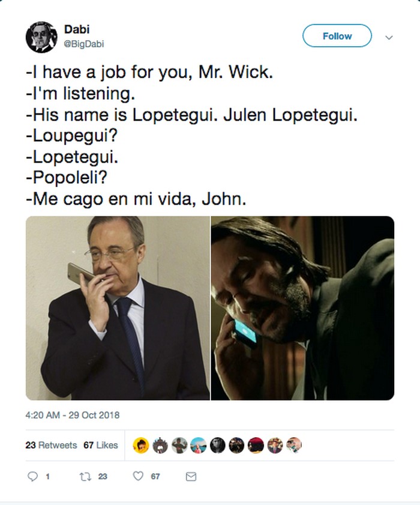Send tweet via direct message envelope icon
Image resolution: width=420 pixels, height=505 pixels.
pos(191,476)
